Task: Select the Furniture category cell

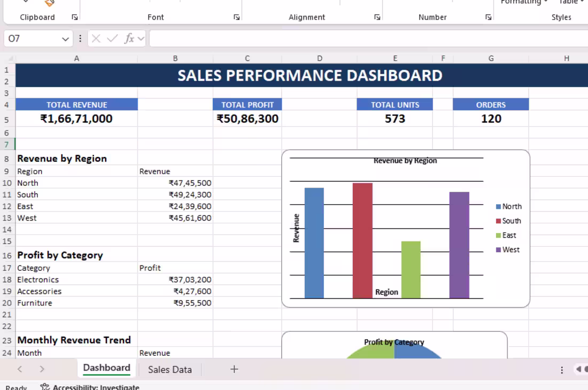Action: point(76,303)
